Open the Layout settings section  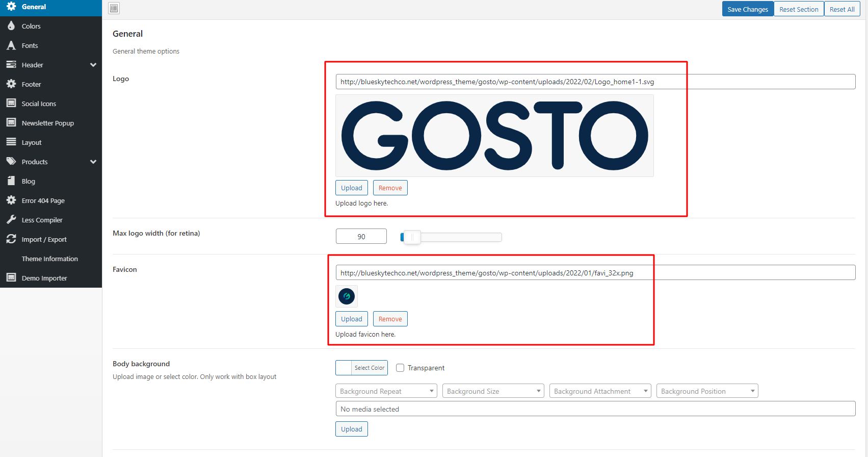[51, 142]
